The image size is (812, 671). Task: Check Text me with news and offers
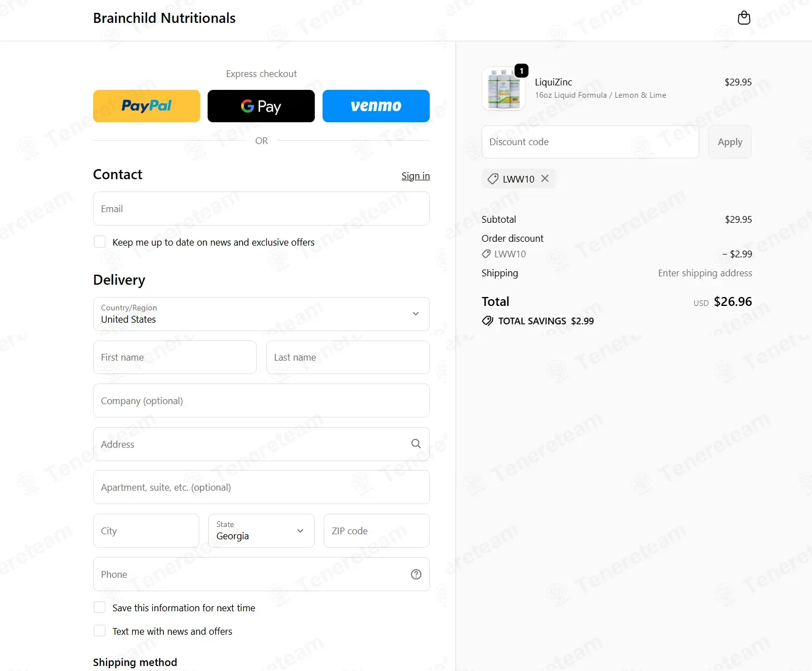100,631
